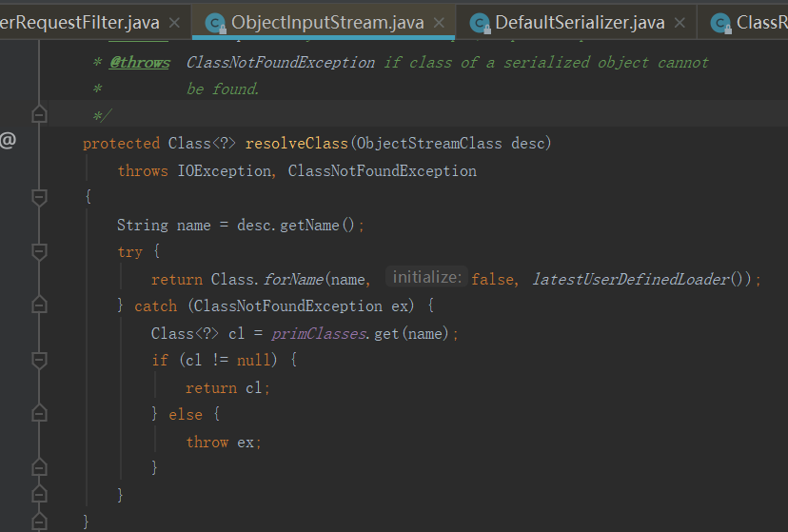Collapse the catch ClassNotFoundException block
The width and height of the screenshot is (788, 532).
[x=39, y=306]
